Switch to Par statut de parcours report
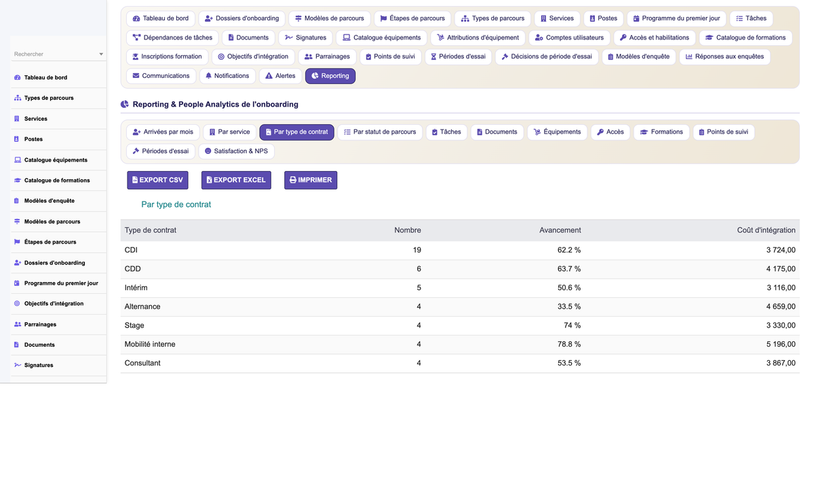The image size is (814, 504). coord(380,132)
